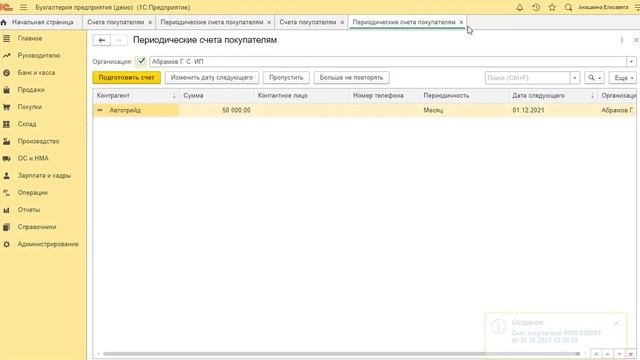Click the Организация field Абрамов Г. С. ИП
Viewport: 640px width, 360px height.
point(388,62)
